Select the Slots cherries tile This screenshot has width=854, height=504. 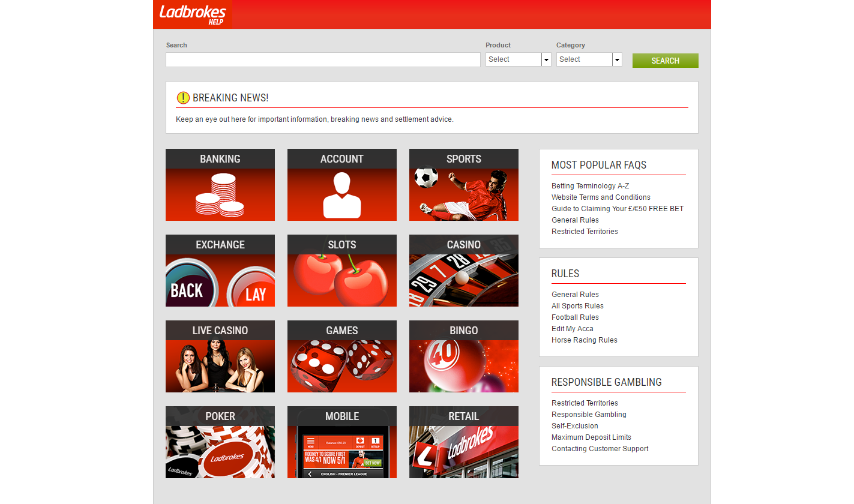click(341, 271)
